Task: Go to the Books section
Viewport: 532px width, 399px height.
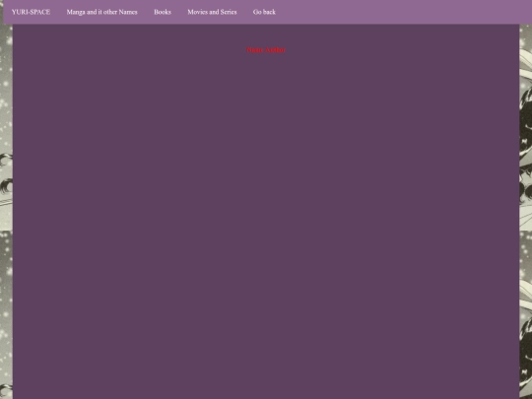Action: [x=163, y=12]
